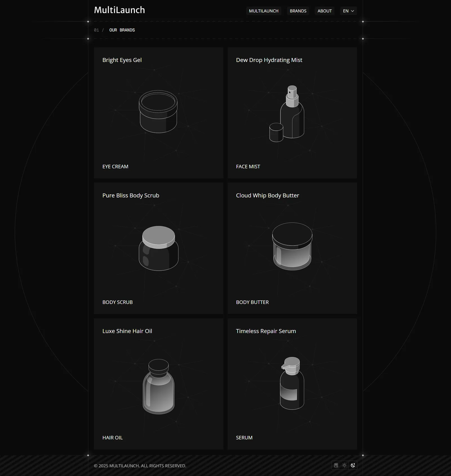Viewport: 451px width, 476px height.
Task: Open the EN language dropdown
Action: 348,11
